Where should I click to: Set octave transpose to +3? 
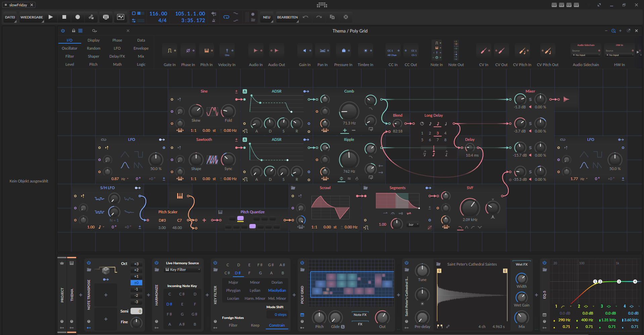tap(136, 264)
